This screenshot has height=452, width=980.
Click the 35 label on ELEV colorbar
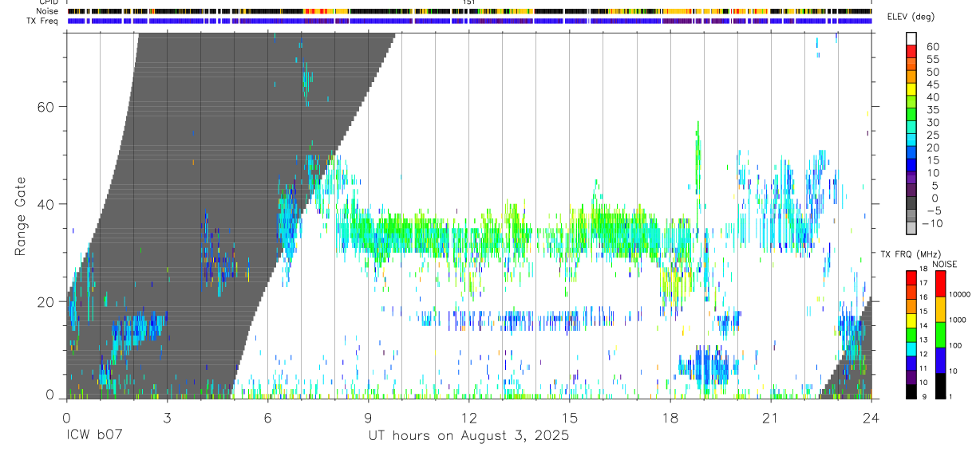tap(933, 110)
